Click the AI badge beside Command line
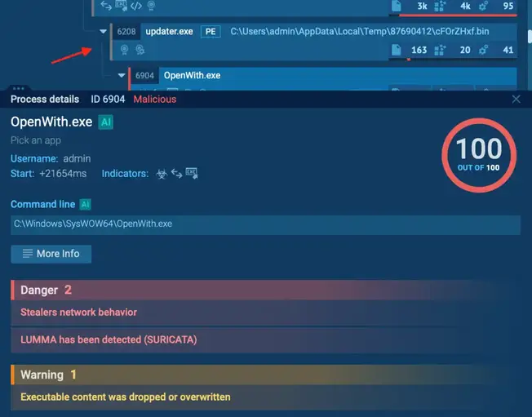The height and width of the screenshot is (417, 532). pos(85,204)
